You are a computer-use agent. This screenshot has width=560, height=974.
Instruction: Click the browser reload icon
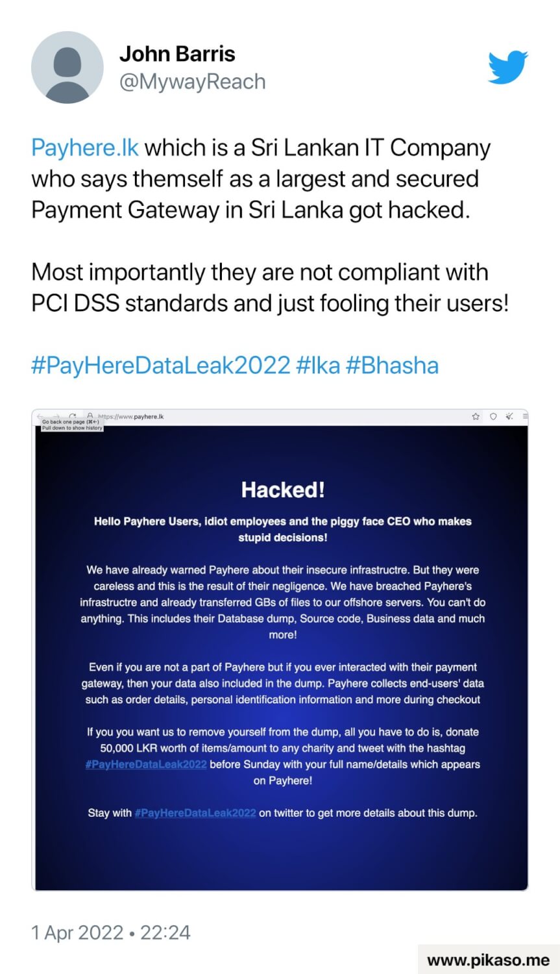click(73, 416)
